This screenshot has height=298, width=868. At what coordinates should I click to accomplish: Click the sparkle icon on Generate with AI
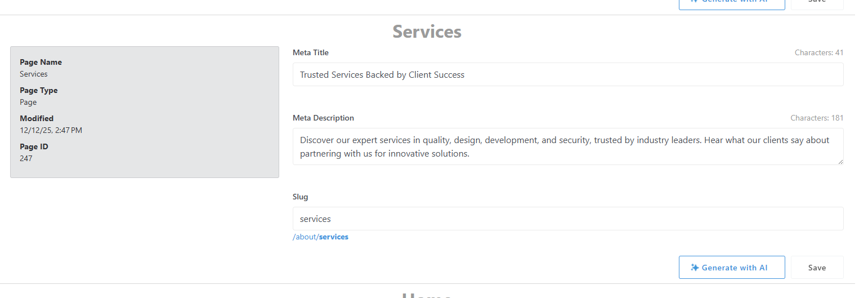695,268
